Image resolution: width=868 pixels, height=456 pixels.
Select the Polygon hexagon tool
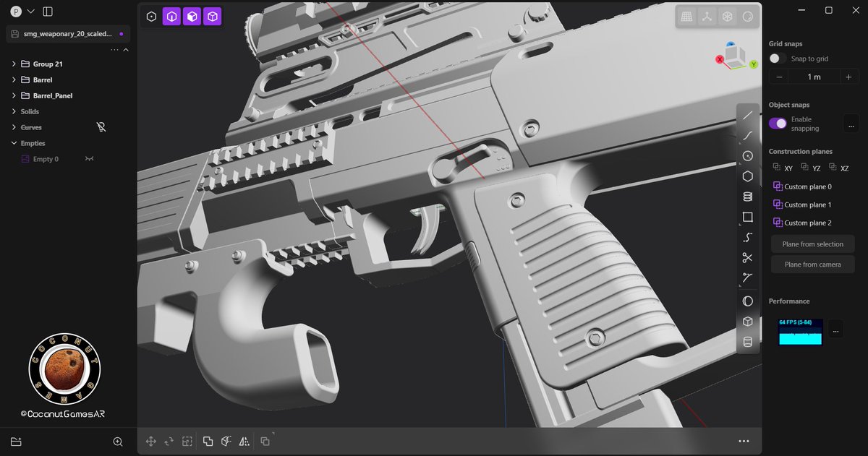pos(748,176)
